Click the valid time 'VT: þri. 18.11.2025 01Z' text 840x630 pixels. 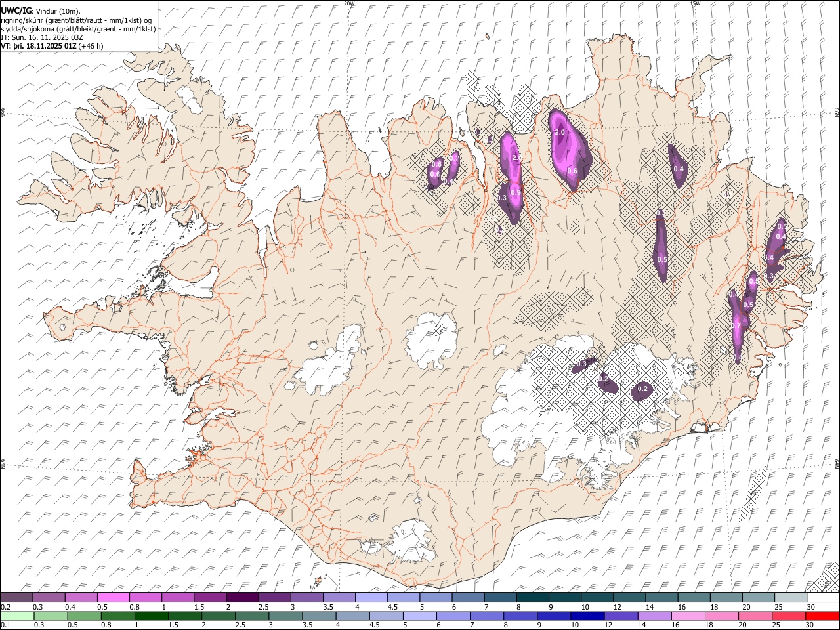coord(39,46)
